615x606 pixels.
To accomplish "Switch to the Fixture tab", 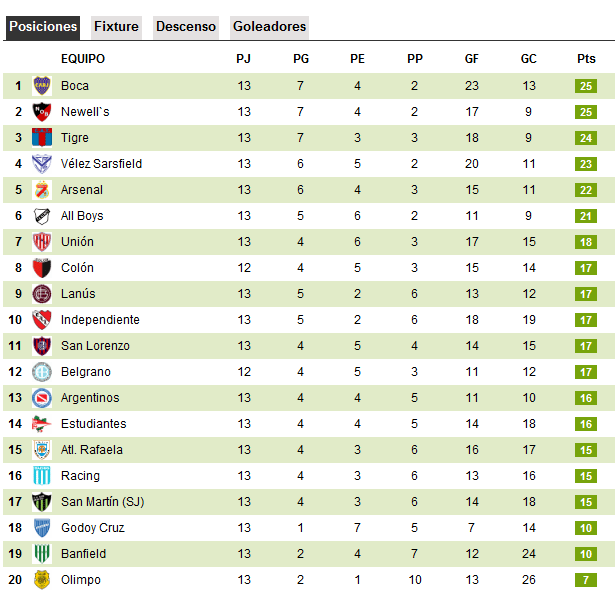I will pyautogui.click(x=116, y=27).
